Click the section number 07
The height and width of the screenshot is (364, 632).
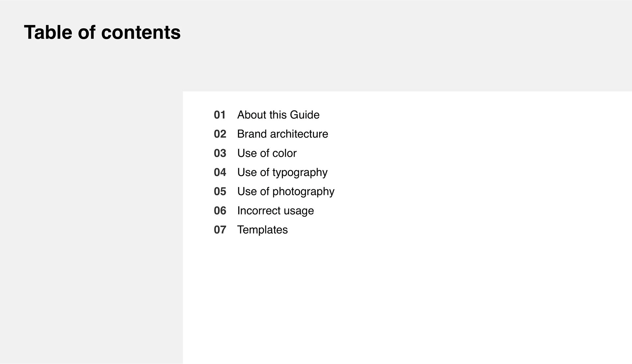coord(220,230)
